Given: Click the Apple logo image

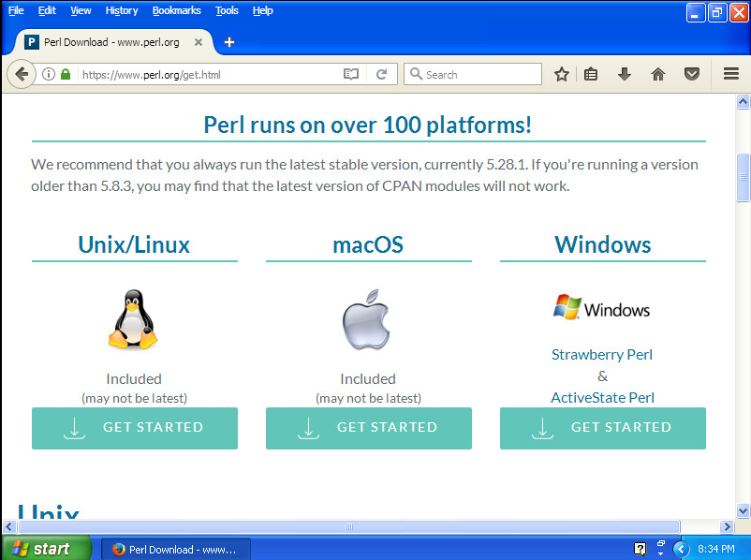Looking at the screenshot, I should pos(367,319).
